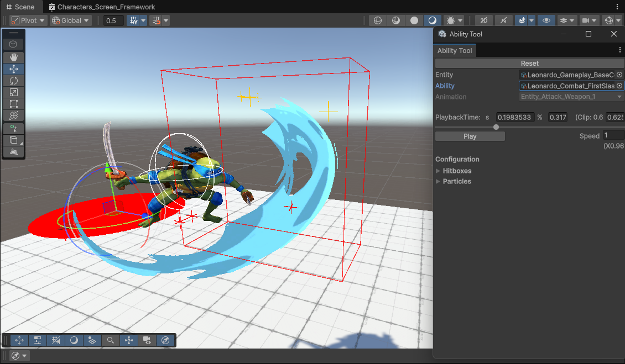Open the Global handle rotation dropdown
The height and width of the screenshot is (364, 625).
coord(71,20)
